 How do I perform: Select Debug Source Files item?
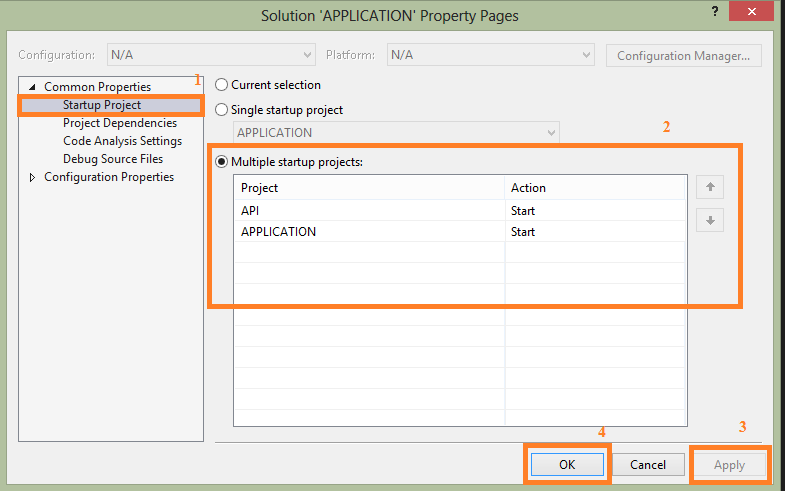pos(112,159)
